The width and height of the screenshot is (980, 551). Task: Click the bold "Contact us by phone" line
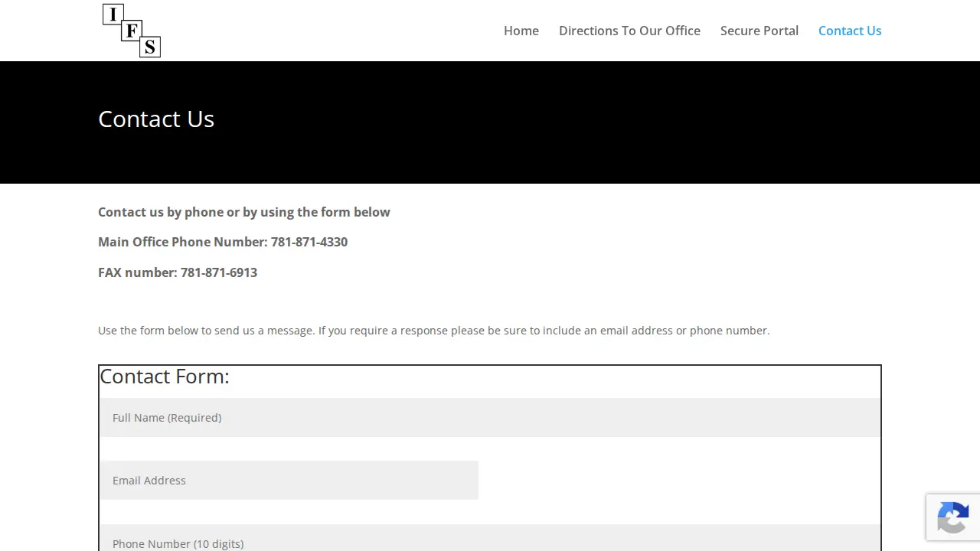click(x=244, y=212)
